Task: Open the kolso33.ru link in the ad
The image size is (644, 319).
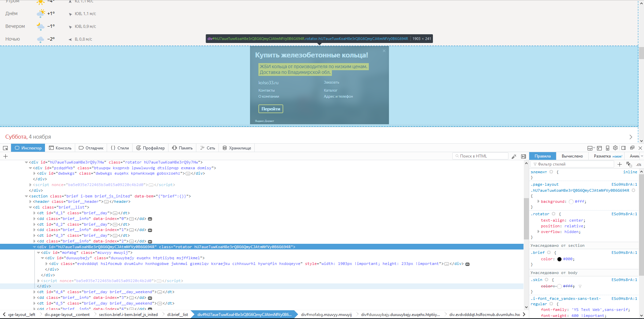Action: pyautogui.click(x=268, y=83)
